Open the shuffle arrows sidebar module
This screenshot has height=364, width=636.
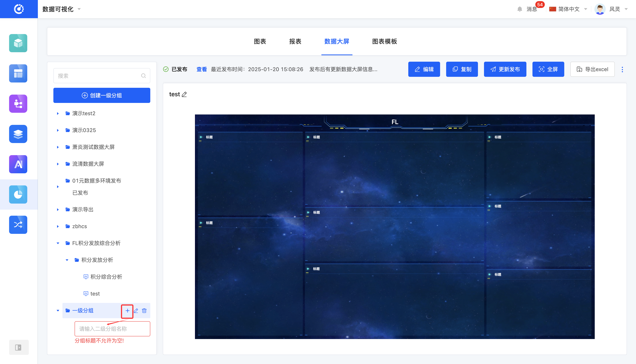tap(18, 225)
